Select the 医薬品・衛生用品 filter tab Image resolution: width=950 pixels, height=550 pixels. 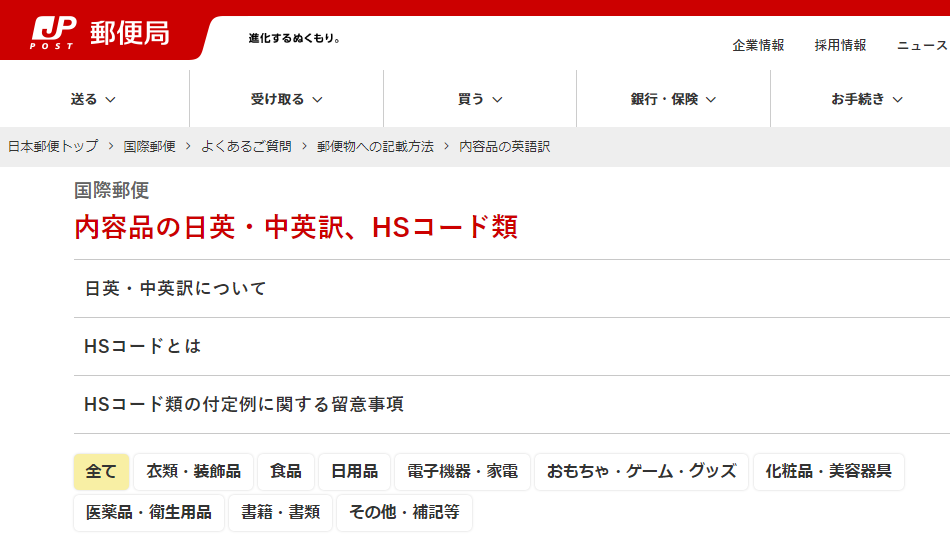pyautogui.click(x=149, y=512)
